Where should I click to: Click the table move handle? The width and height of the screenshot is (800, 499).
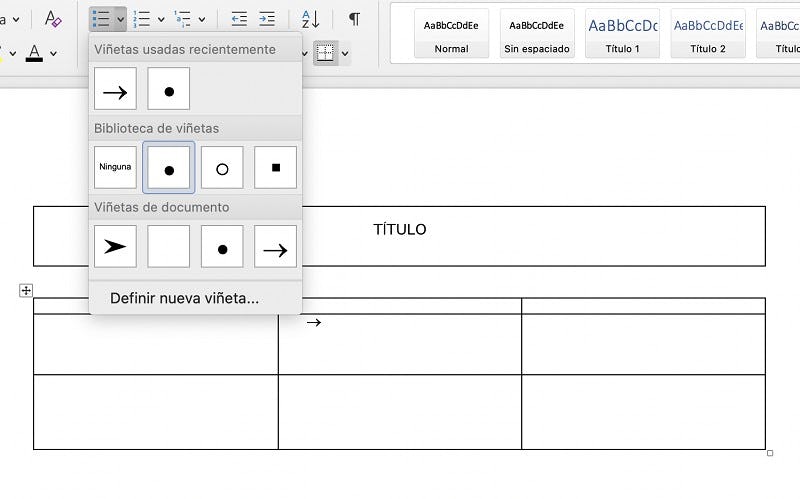click(26, 290)
